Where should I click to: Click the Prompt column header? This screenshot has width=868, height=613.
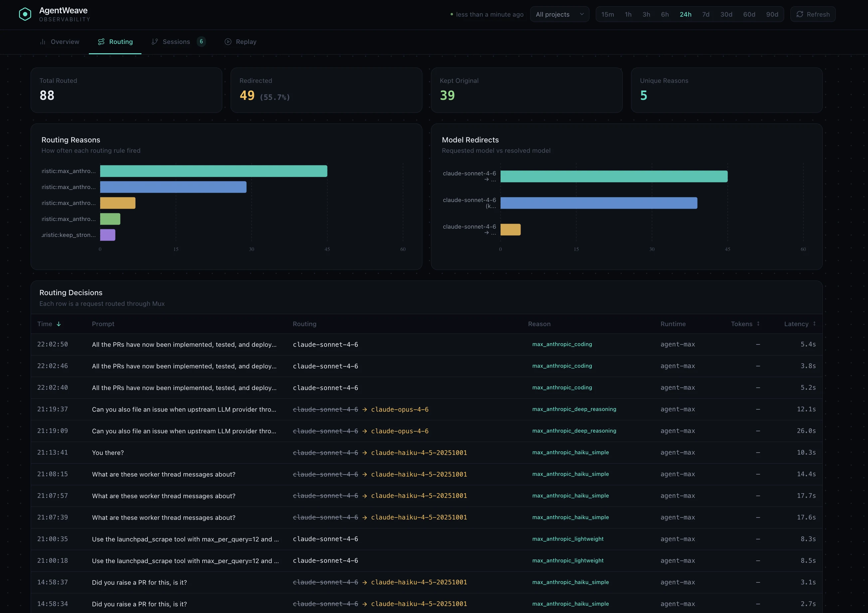[x=103, y=324]
